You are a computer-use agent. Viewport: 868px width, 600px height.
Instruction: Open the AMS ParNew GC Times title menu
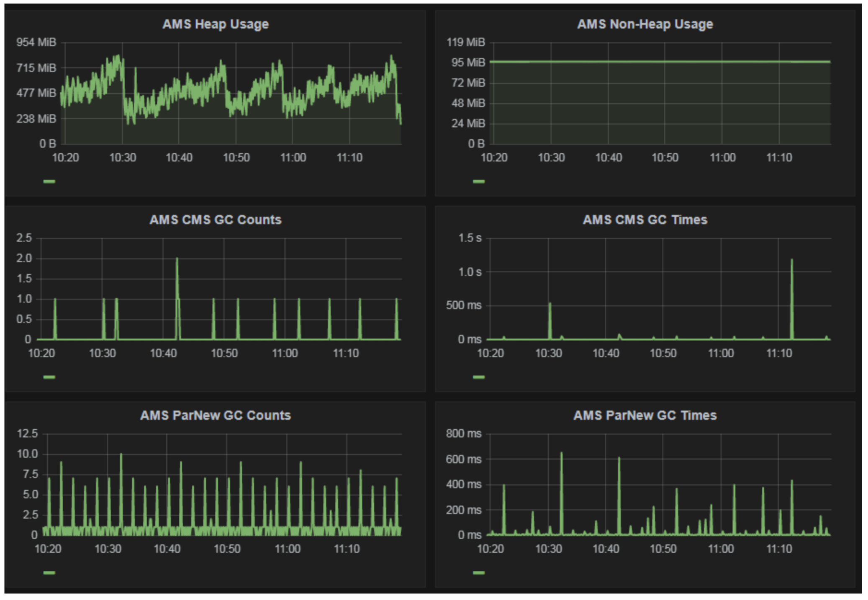pos(645,415)
